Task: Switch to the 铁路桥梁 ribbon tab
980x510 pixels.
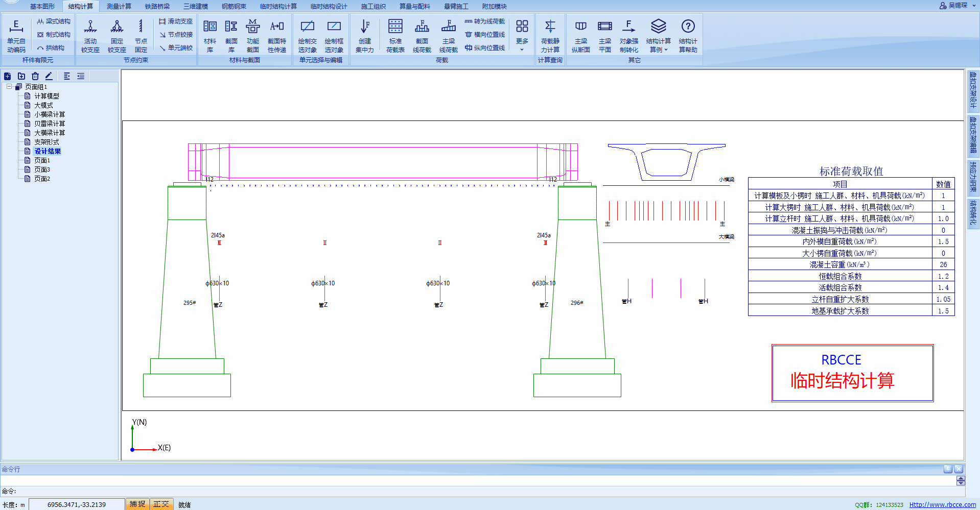Action: pos(157,6)
